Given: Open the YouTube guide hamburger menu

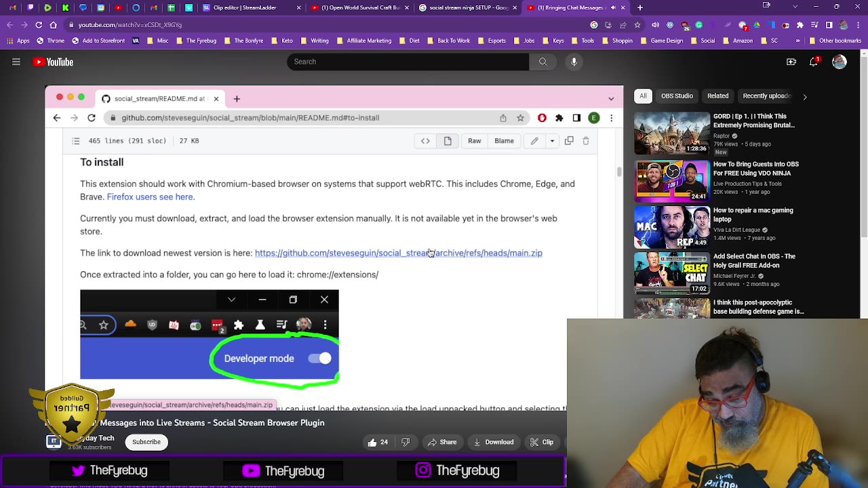Looking at the screenshot, I should coord(16,62).
